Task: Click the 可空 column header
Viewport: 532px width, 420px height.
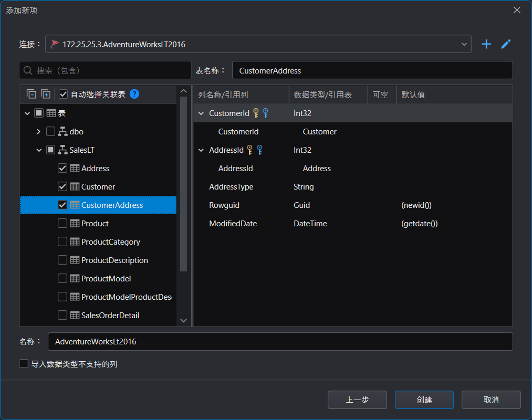Action: click(382, 94)
